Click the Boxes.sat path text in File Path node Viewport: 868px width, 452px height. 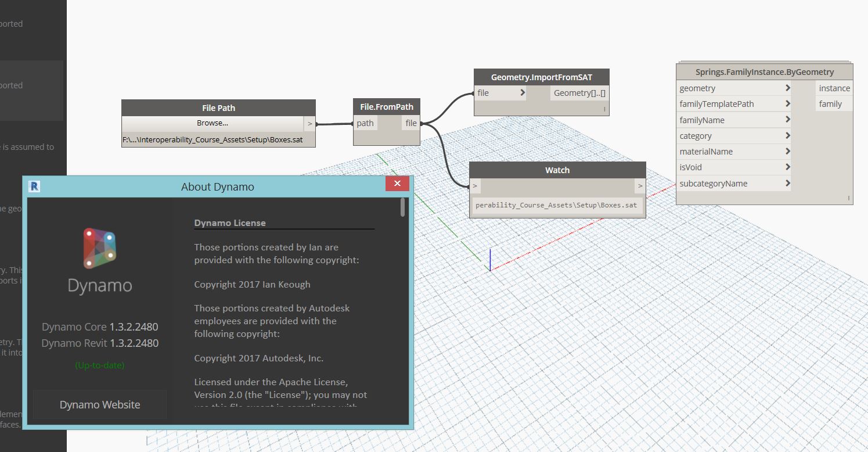[x=213, y=140]
